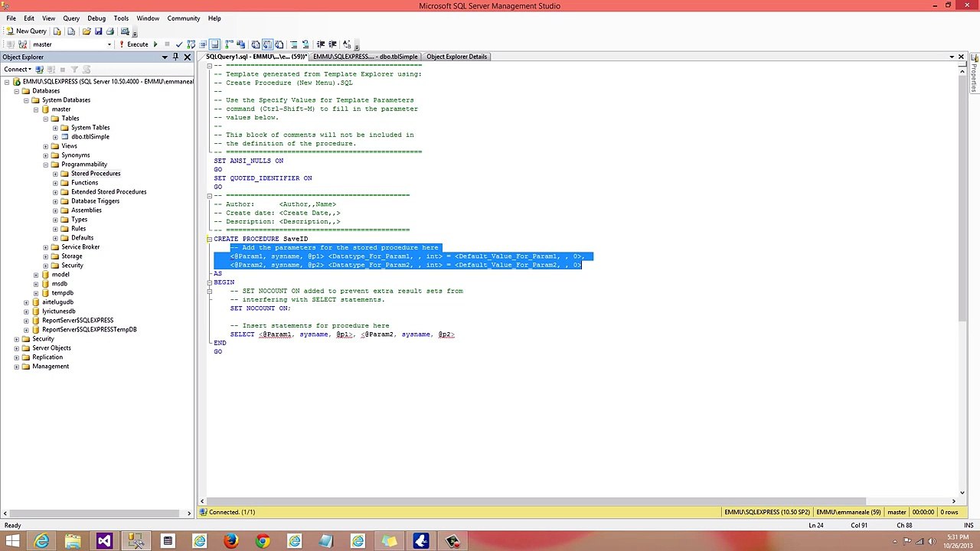This screenshot has width=980, height=551.
Task: Click the query editor horizontal scrollbar
Action: point(578,501)
